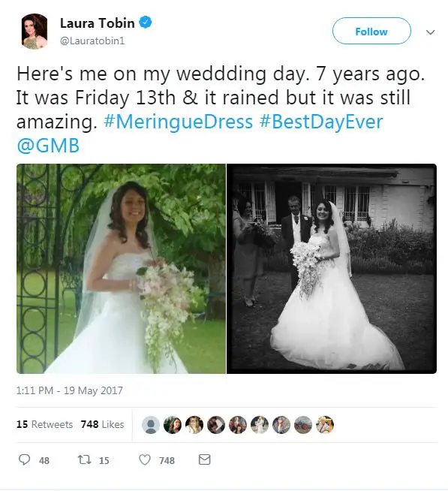View the 15 Retweets list
Viewport: 448px width, 491px height.
[44, 424]
